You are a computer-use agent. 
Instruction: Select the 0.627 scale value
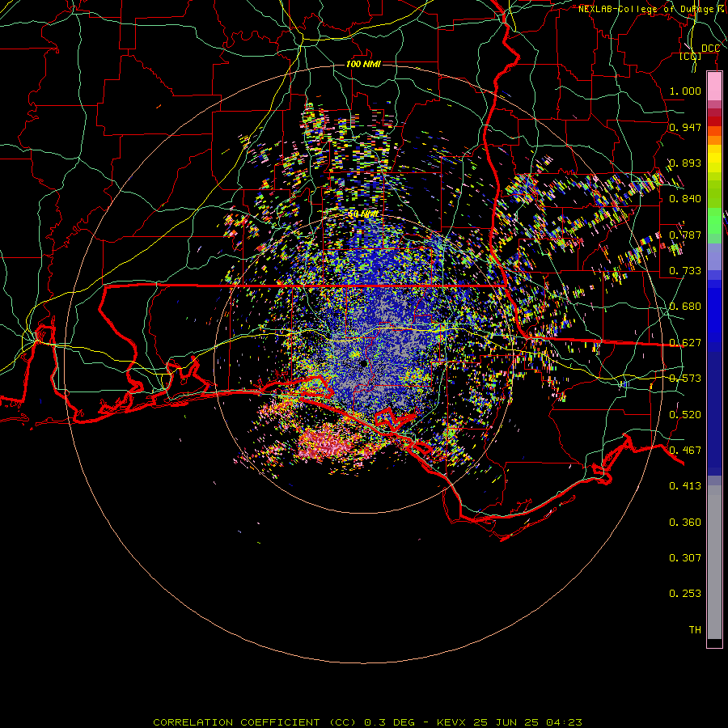pyautogui.click(x=685, y=343)
